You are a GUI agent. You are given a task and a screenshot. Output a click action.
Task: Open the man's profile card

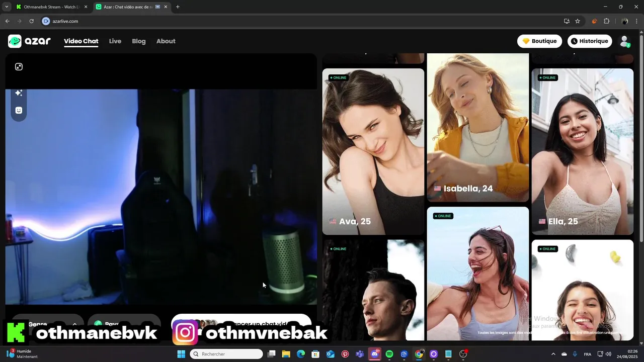click(373, 290)
